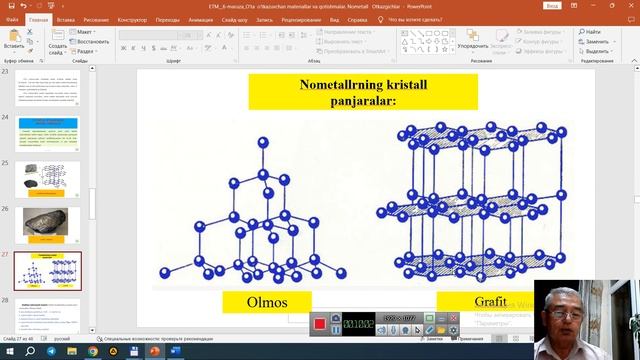Image resolution: width=640 pixels, height=360 pixels.
Task: Click the Windows Start button
Action: coord(9,351)
